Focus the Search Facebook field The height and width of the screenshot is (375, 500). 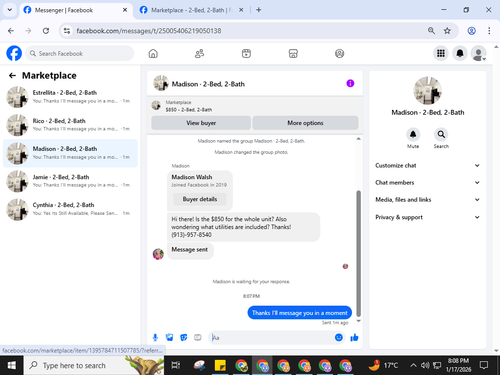coord(80,53)
